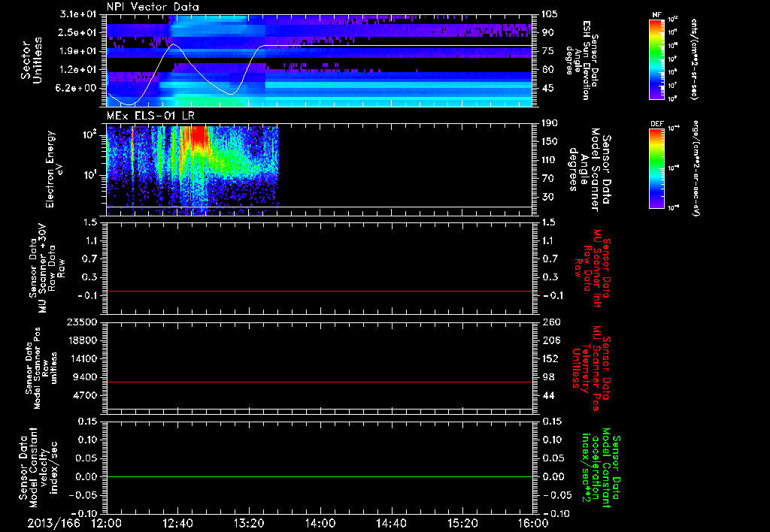Select the 'Sector Unitless' axis title
Image resolution: width=770 pixels, height=532 pixels.
pyautogui.click(x=32, y=60)
